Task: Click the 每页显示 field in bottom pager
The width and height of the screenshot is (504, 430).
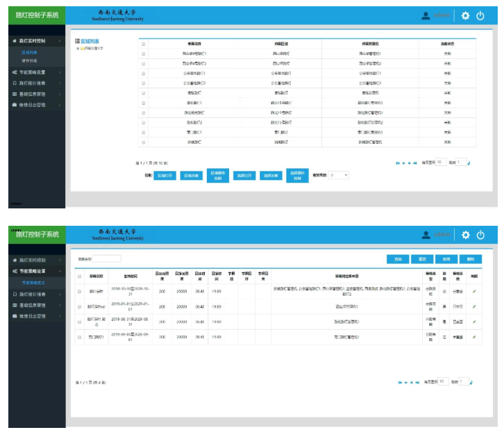Action: click(443, 381)
